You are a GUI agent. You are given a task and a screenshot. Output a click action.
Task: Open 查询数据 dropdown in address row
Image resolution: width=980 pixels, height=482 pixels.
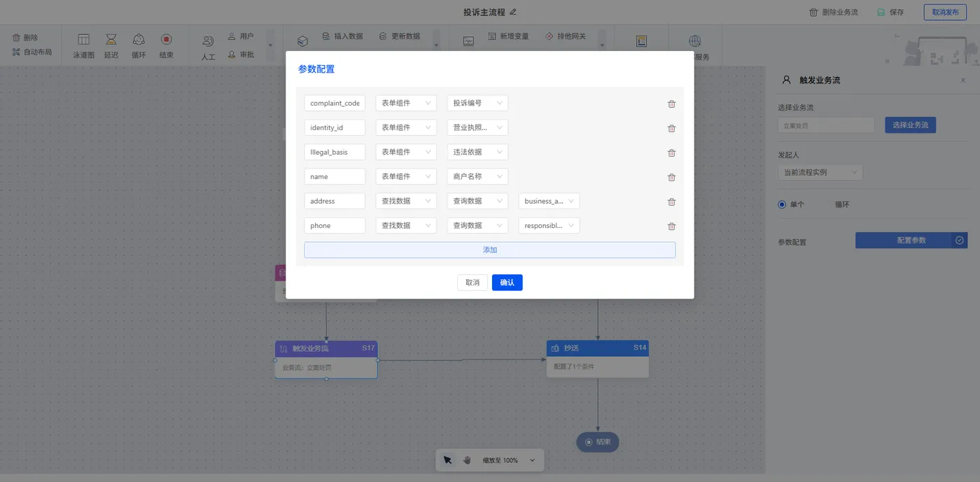(477, 201)
